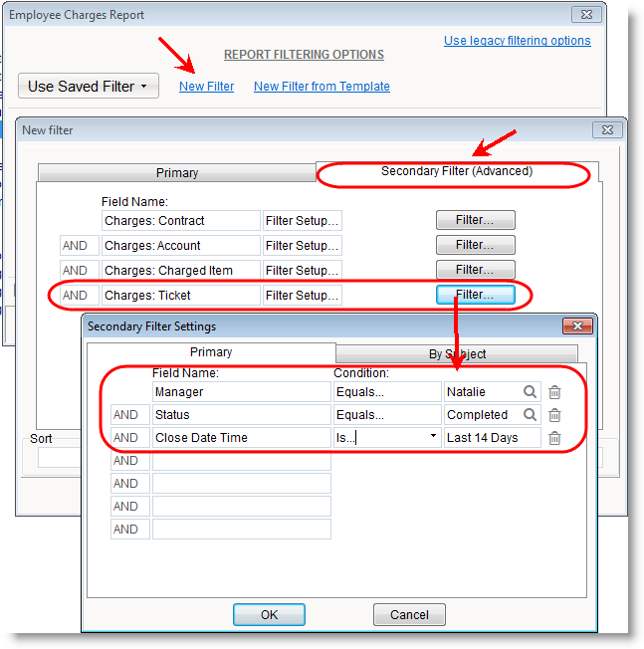
Task: Switch to the Secondary Filter (Advanced) tab
Action: pos(457,171)
